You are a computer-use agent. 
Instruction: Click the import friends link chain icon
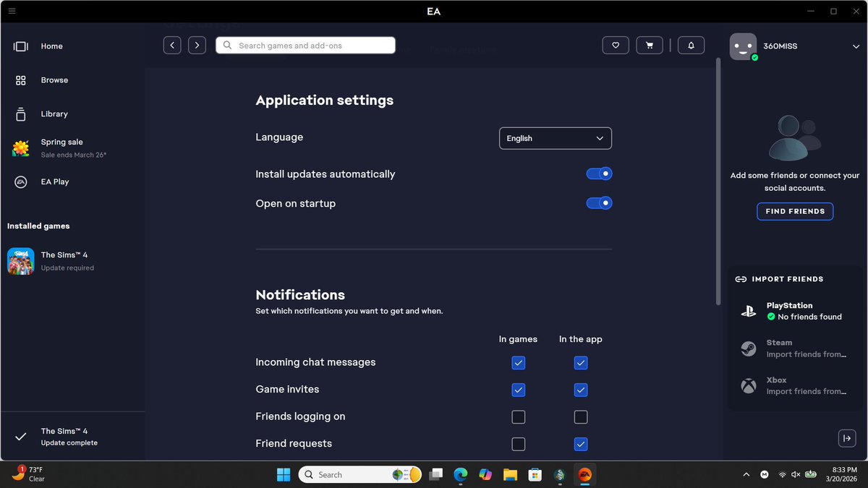pyautogui.click(x=741, y=279)
